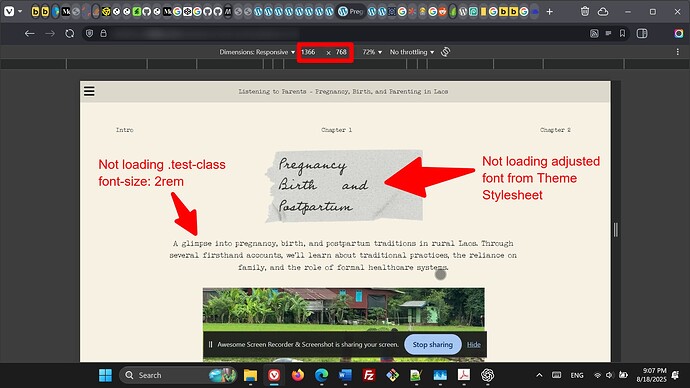Open Microsoft Word from taskbar
This screenshot has height=388, width=690.
click(345, 375)
